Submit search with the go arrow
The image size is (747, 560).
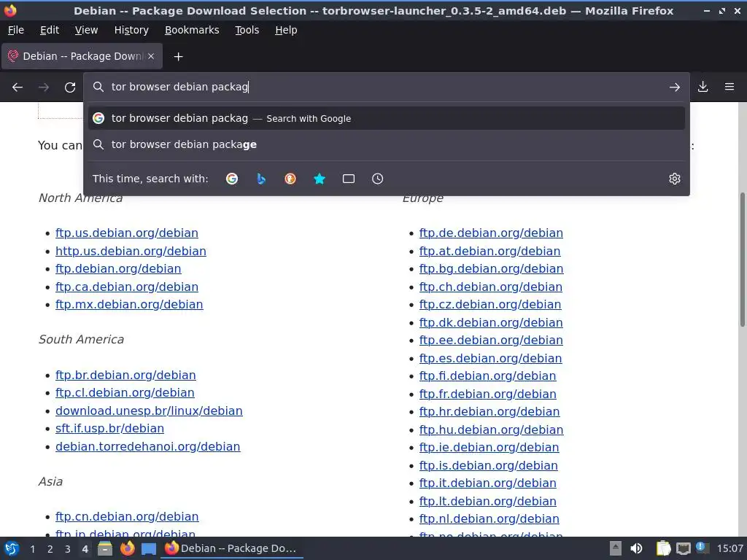(674, 87)
